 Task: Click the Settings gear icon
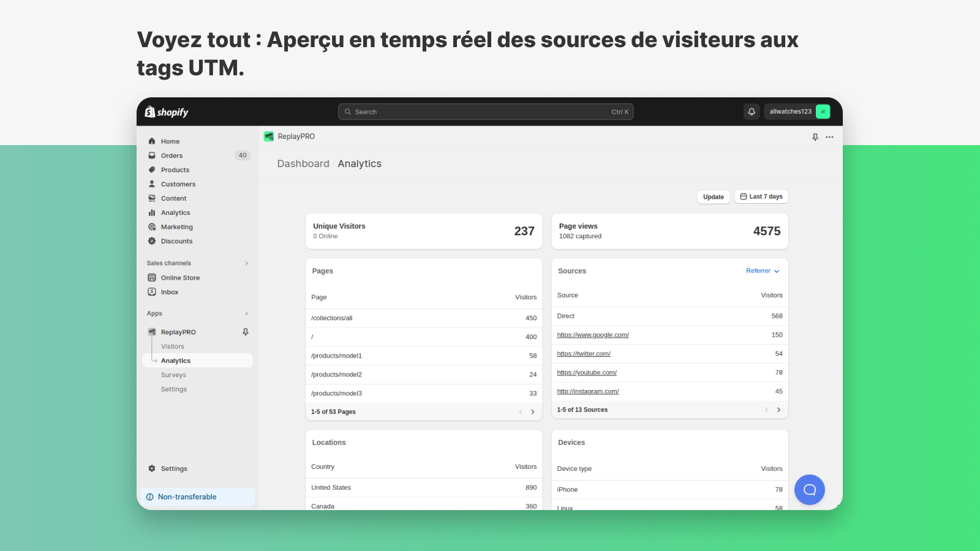[152, 468]
